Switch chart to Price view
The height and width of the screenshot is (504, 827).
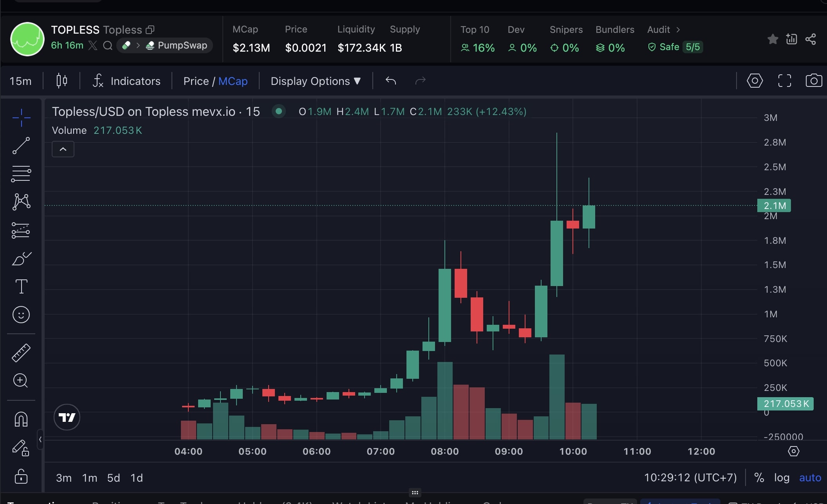[x=196, y=81]
